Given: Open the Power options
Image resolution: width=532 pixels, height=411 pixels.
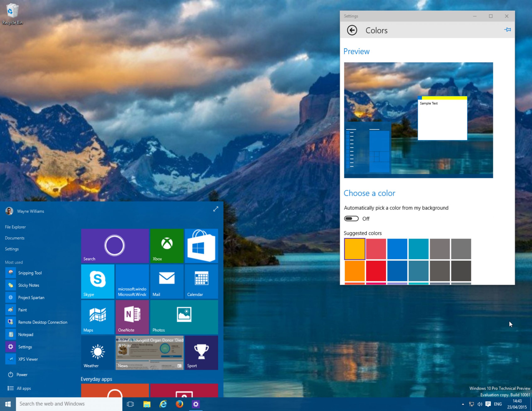Looking at the screenshot, I should click(x=21, y=374).
